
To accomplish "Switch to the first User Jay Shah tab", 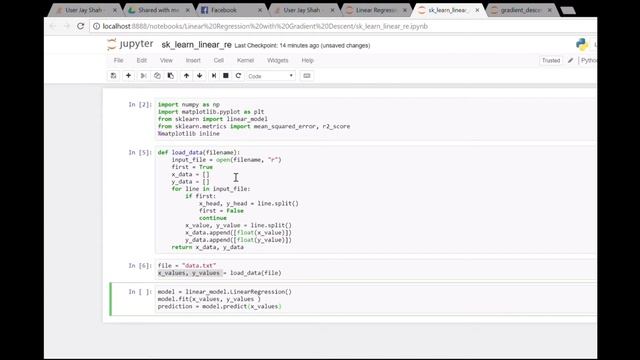I will coord(85,10).
